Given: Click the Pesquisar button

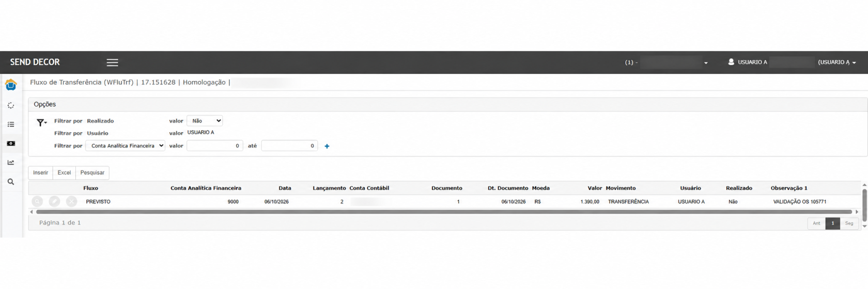Looking at the screenshot, I should (92, 173).
